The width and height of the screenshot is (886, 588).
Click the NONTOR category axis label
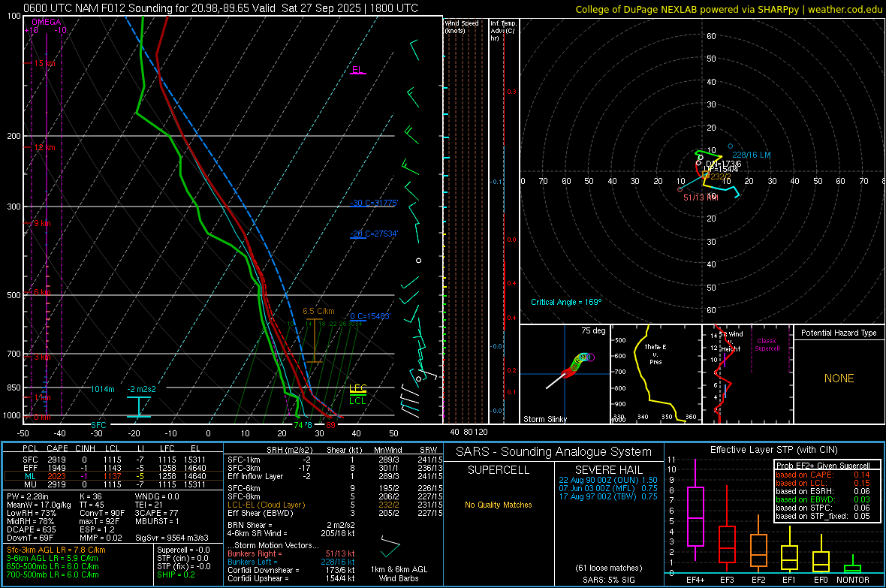point(853,580)
